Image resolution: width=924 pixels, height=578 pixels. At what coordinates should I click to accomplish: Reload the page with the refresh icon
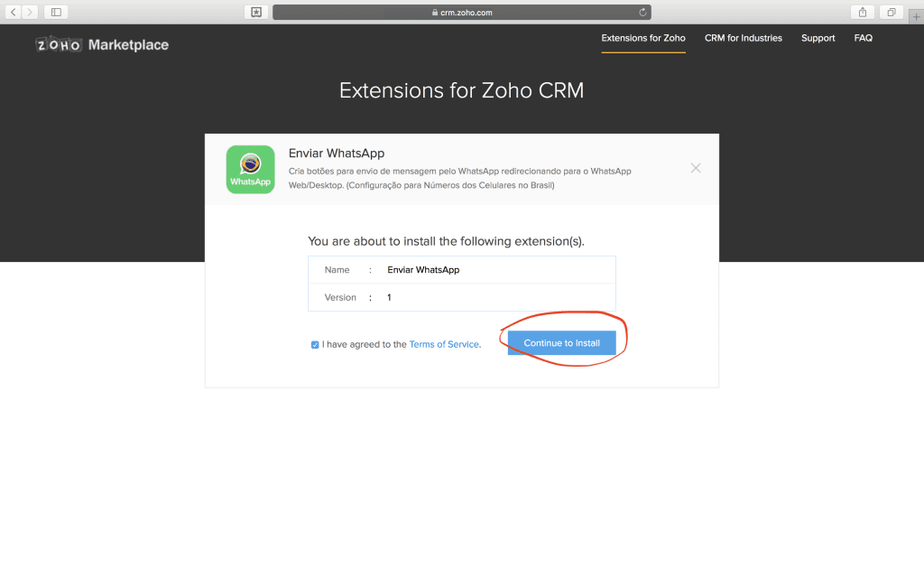pyautogui.click(x=642, y=12)
